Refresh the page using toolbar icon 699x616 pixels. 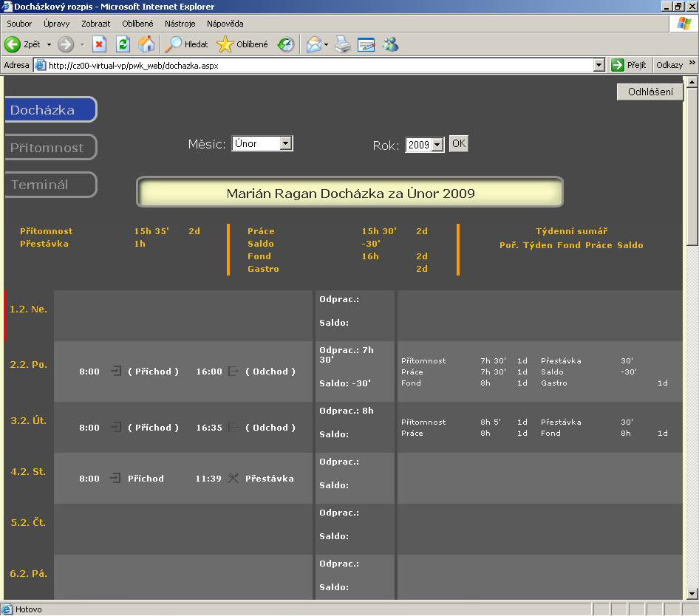(123, 44)
